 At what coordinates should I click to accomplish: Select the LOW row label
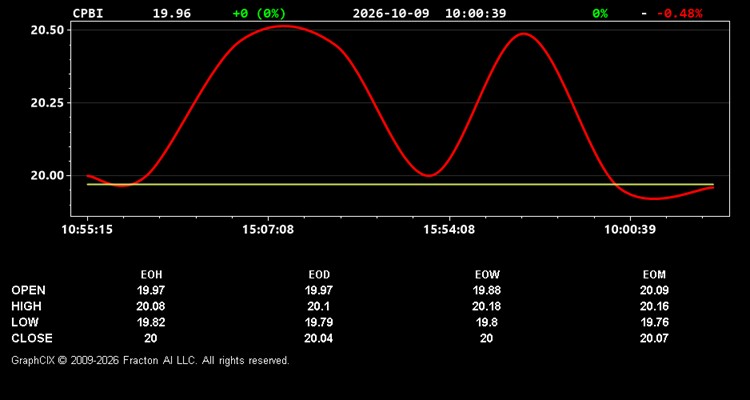(25, 322)
